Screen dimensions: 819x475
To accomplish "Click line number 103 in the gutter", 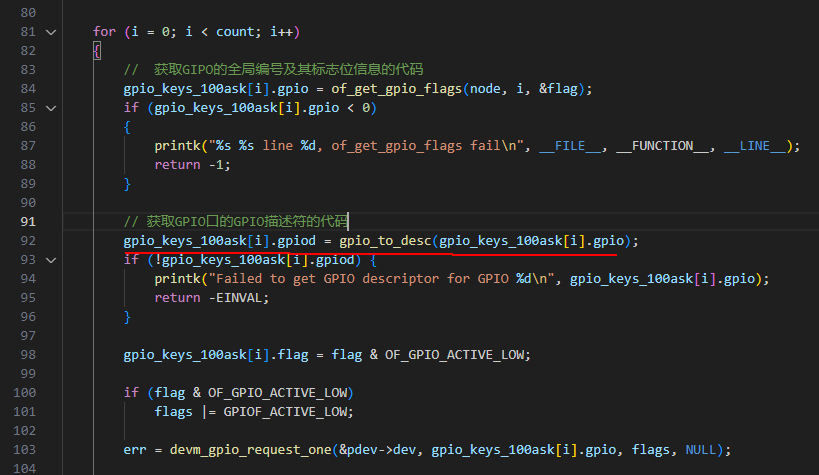I will click(x=25, y=450).
